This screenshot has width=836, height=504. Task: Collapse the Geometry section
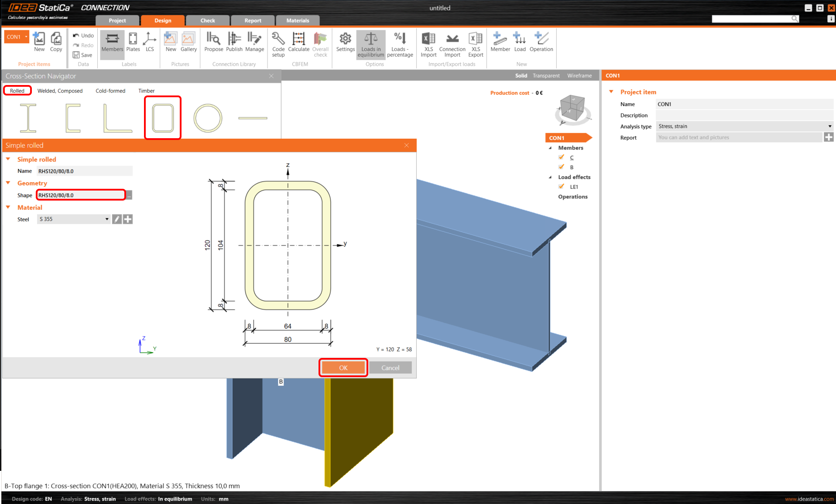[x=8, y=183]
